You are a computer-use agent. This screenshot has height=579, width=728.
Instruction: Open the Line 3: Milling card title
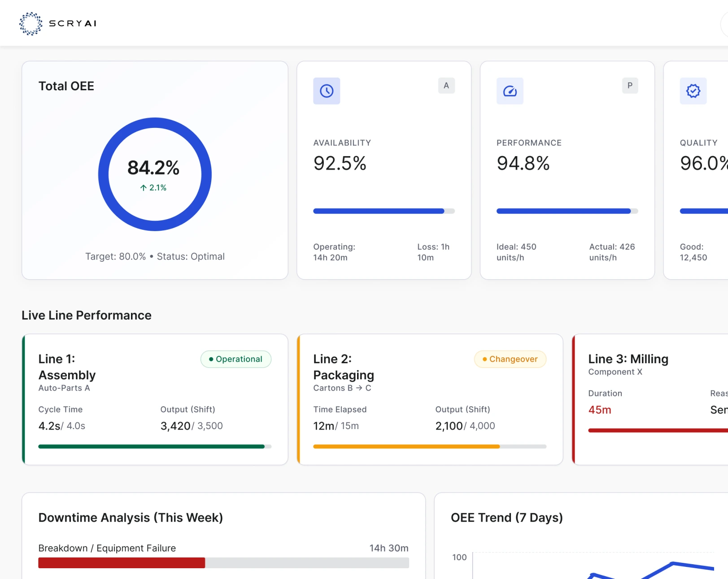click(x=628, y=359)
